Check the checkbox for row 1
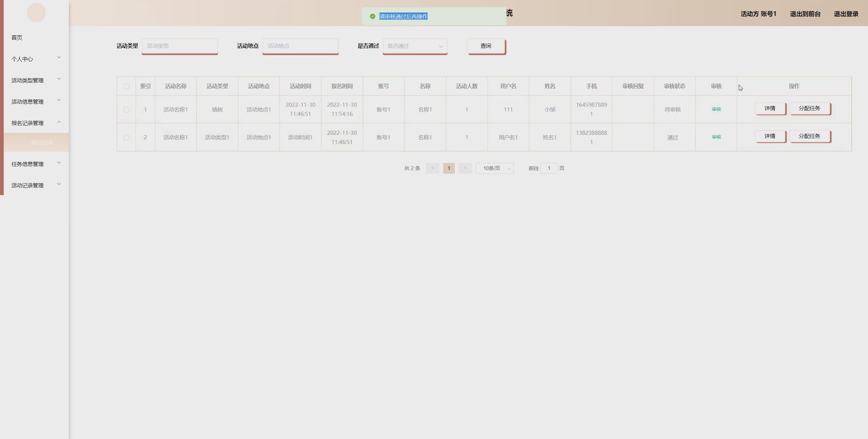Viewport: 868px width, 439px height. point(126,110)
